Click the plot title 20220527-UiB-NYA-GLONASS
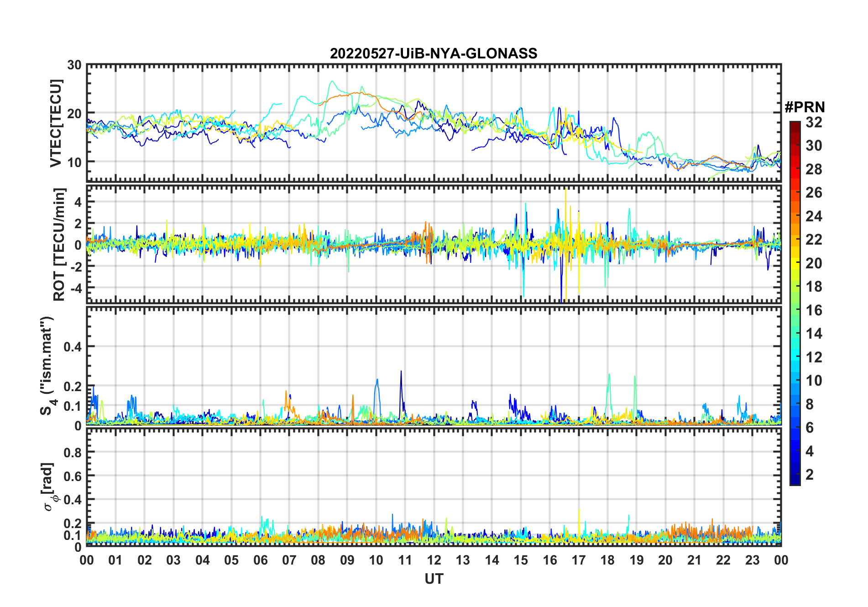The height and width of the screenshot is (607, 868). tap(434, 54)
